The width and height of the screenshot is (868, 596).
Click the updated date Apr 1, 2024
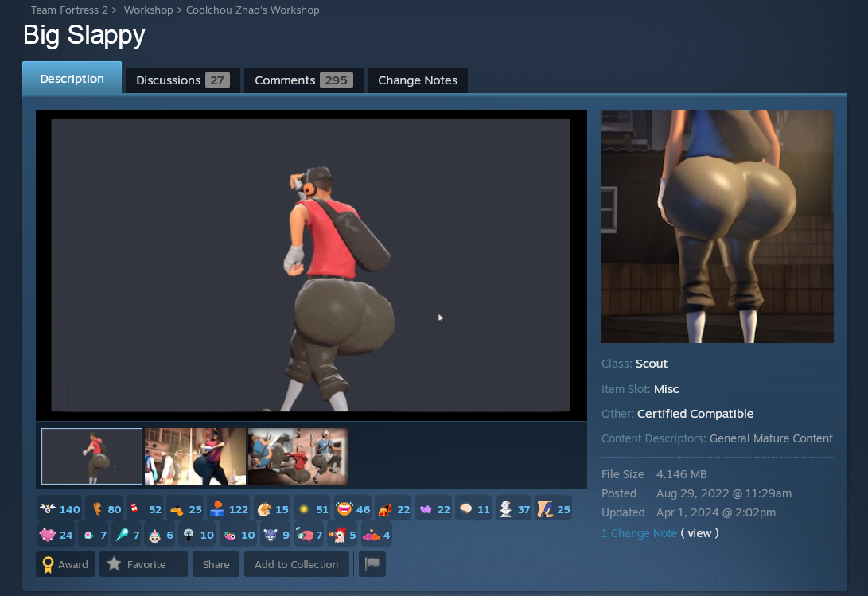point(716,512)
